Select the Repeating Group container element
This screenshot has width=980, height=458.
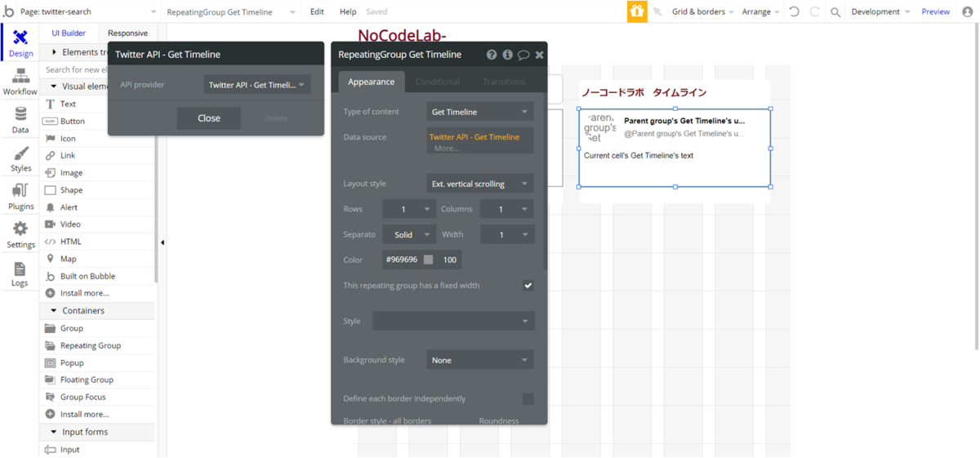coord(97,345)
